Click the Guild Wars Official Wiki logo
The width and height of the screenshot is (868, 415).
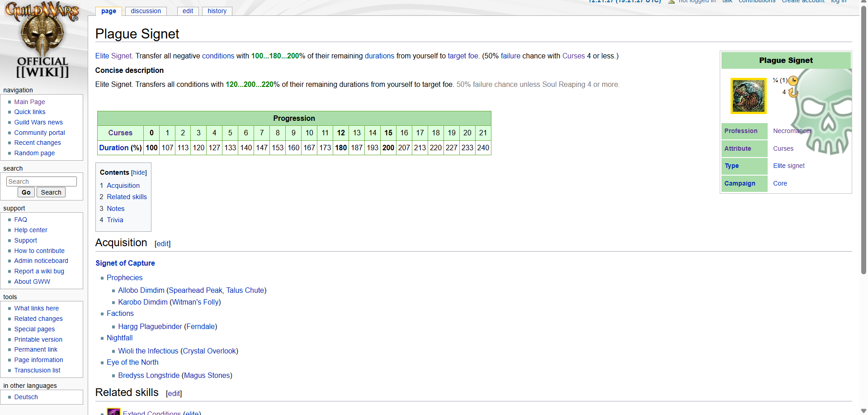42,40
